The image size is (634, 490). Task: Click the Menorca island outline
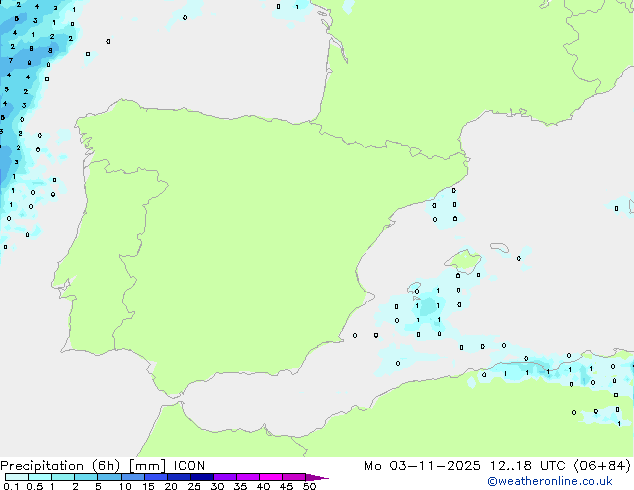click(x=500, y=247)
